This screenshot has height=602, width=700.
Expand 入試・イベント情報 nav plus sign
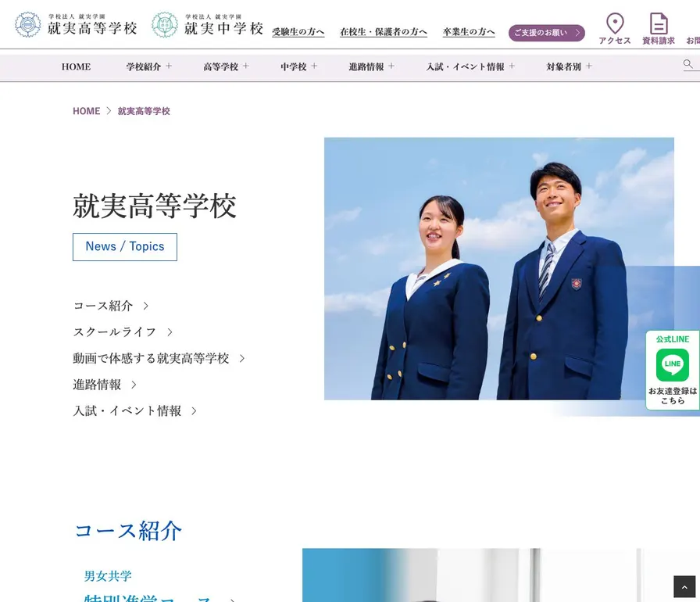(512, 66)
